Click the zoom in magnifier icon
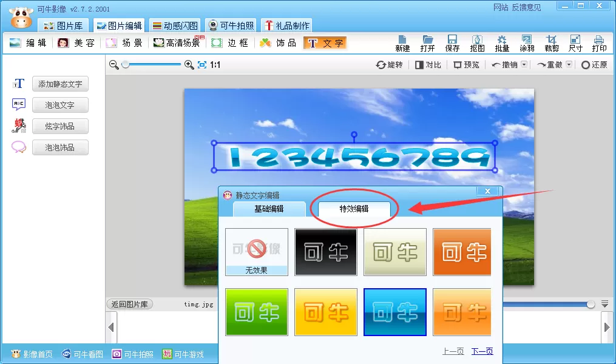Viewport: 616px width, 364px height. (x=189, y=65)
